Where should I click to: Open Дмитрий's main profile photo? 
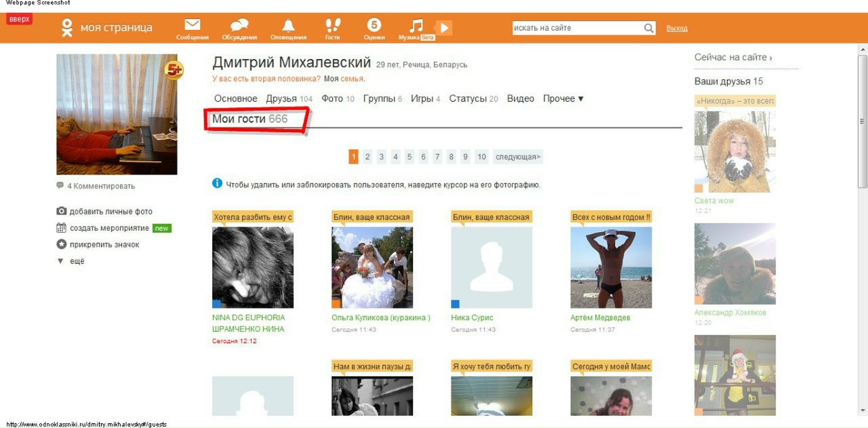tap(117, 114)
